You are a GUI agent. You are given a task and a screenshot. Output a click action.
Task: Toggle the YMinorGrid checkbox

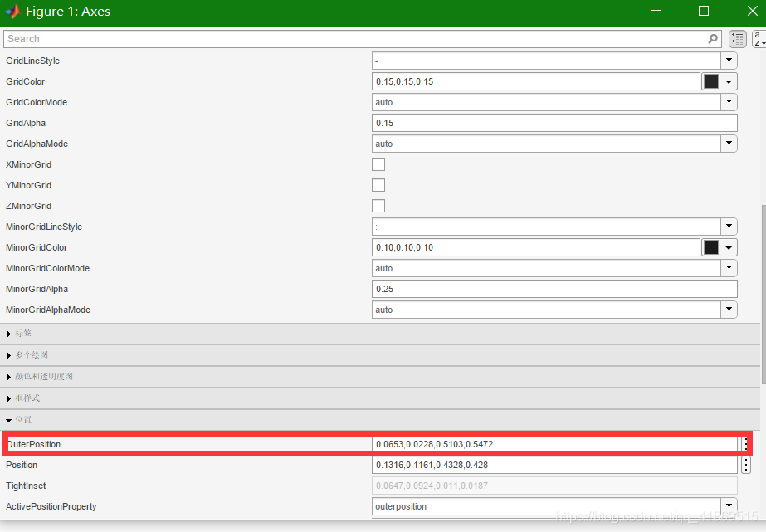[378, 185]
